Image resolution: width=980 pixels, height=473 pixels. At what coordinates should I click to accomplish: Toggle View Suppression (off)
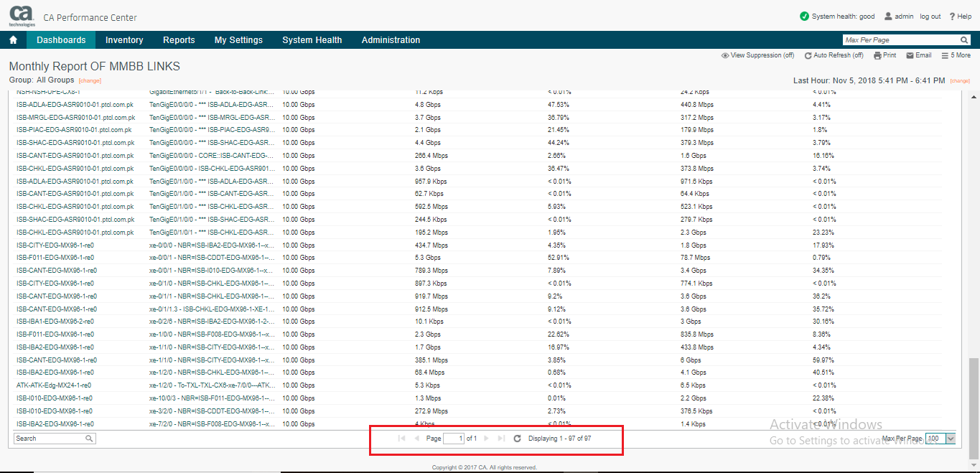point(757,55)
